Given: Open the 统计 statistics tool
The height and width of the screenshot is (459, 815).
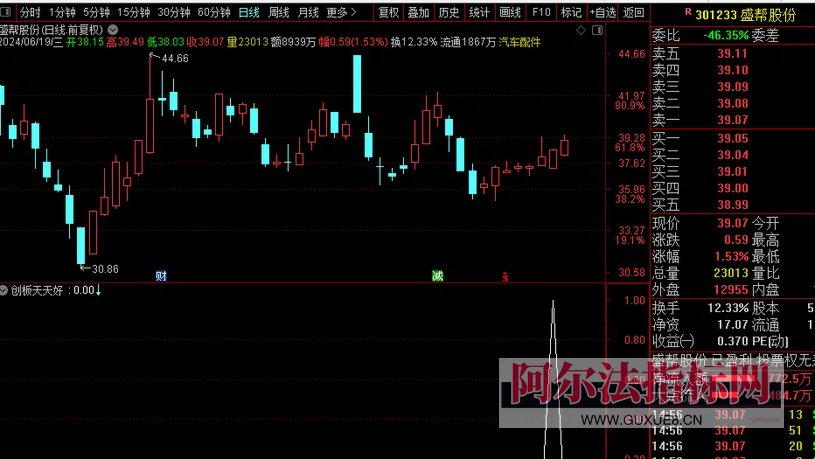Looking at the screenshot, I should (479, 12).
